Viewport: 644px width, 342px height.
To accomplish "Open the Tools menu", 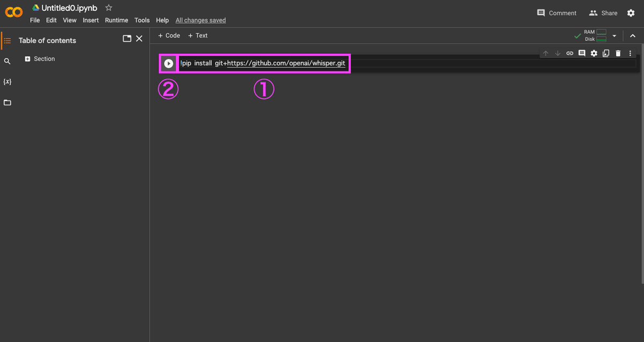I will (x=142, y=20).
